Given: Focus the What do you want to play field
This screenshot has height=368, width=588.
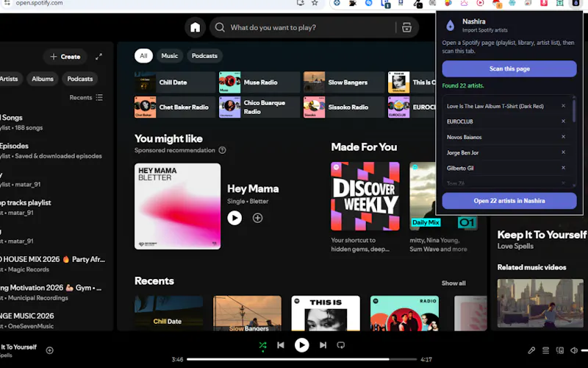Looking at the screenshot, I should pos(311,27).
